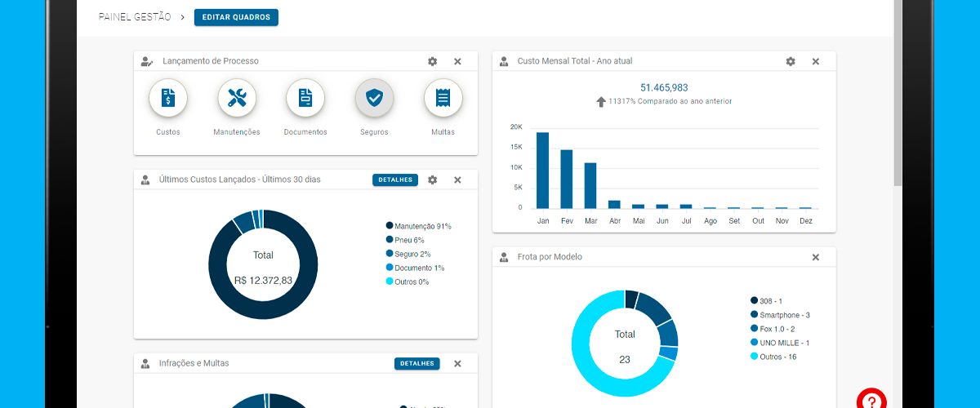Image resolution: width=980 pixels, height=408 pixels.
Task: Close the Lançamento de Processo panel
Action: click(457, 61)
